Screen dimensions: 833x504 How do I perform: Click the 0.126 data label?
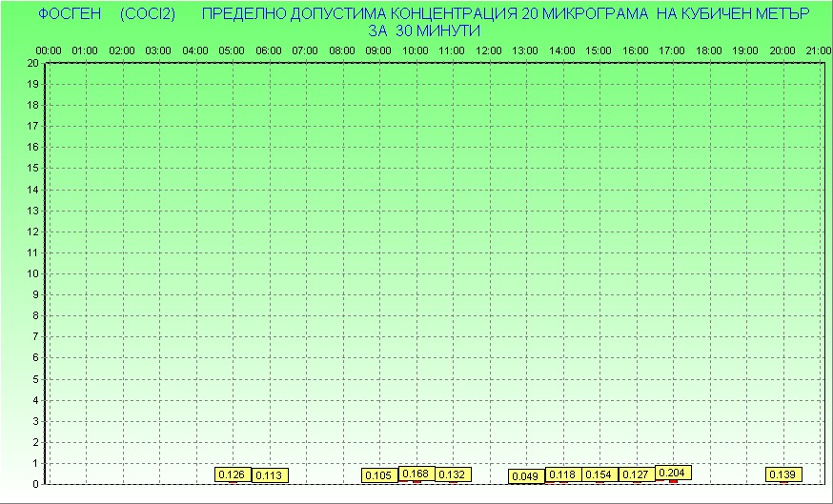pyautogui.click(x=232, y=474)
